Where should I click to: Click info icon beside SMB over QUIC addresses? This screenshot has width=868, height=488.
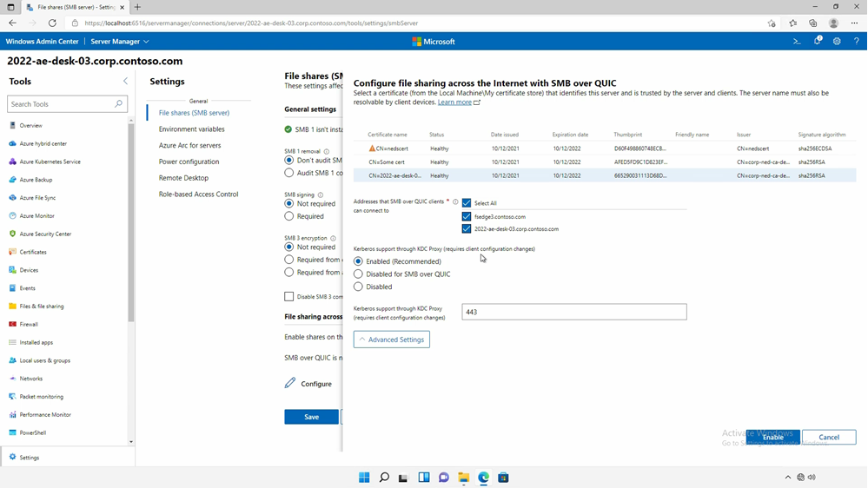click(x=455, y=202)
